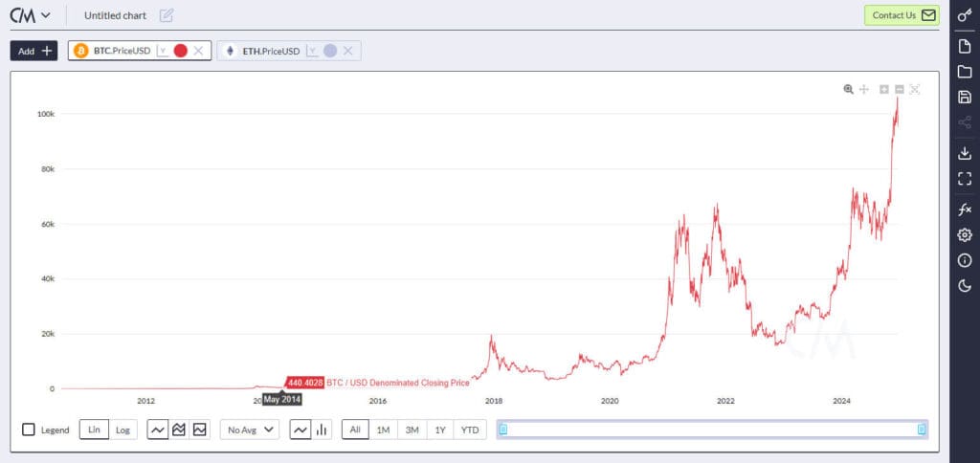Select the simple line chart style icon
The image size is (980, 463).
click(158, 430)
